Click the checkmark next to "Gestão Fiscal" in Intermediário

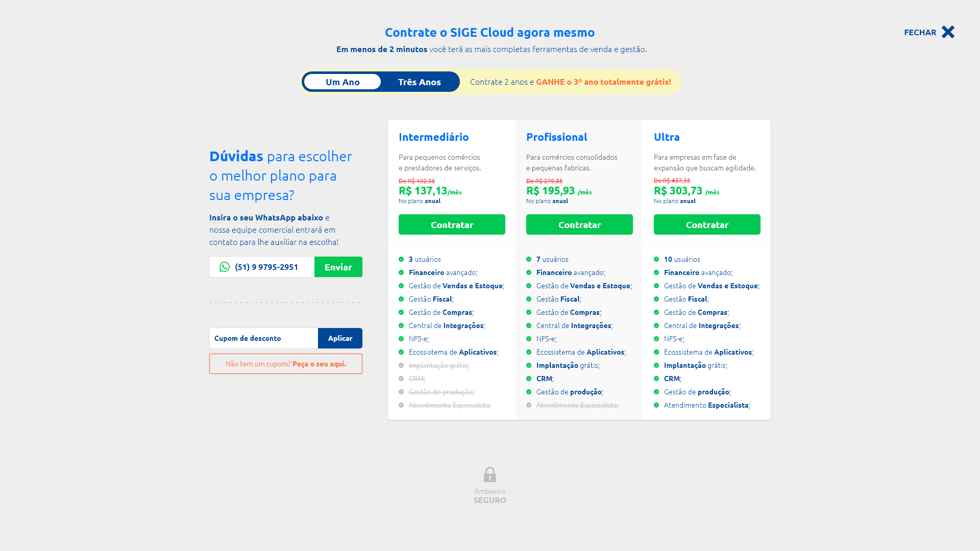point(402,299)
